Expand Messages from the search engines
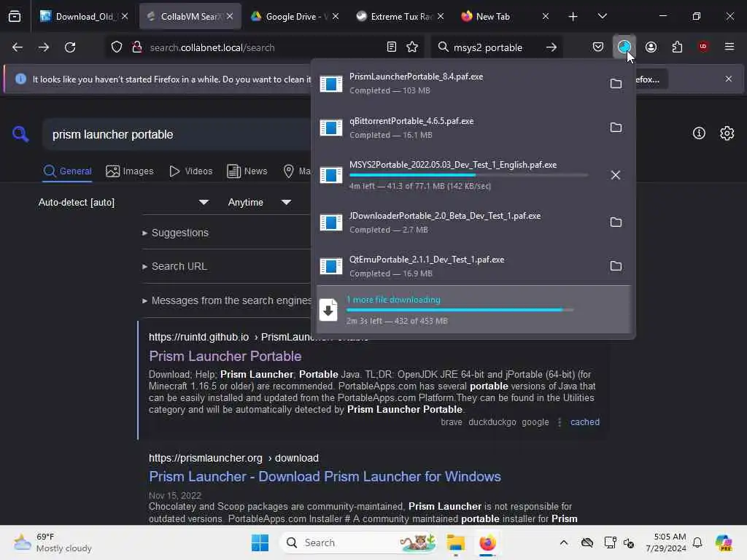 [x=227, y=300]
